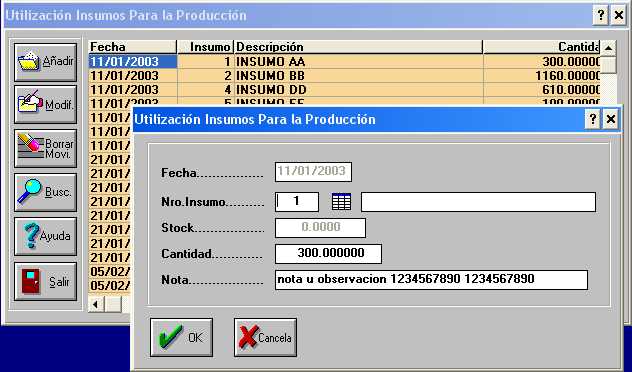Click the highlighted date cell 11/01/2003

coord(133,62)
